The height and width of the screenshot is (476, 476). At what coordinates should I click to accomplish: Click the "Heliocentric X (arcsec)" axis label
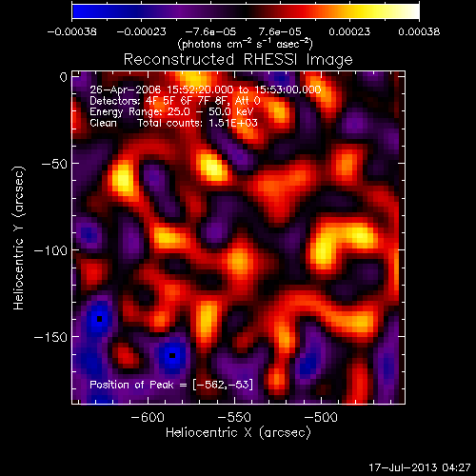[x=238, y=433]
